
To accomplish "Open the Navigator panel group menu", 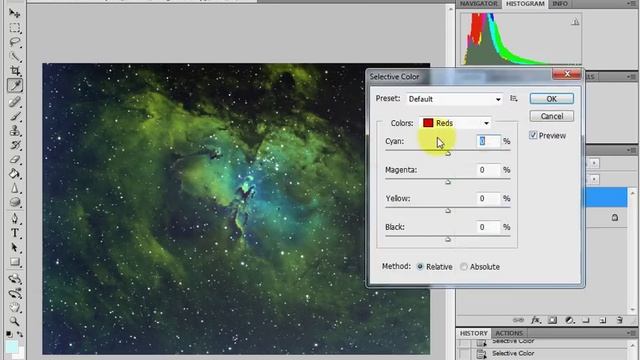I will point(631,4).
